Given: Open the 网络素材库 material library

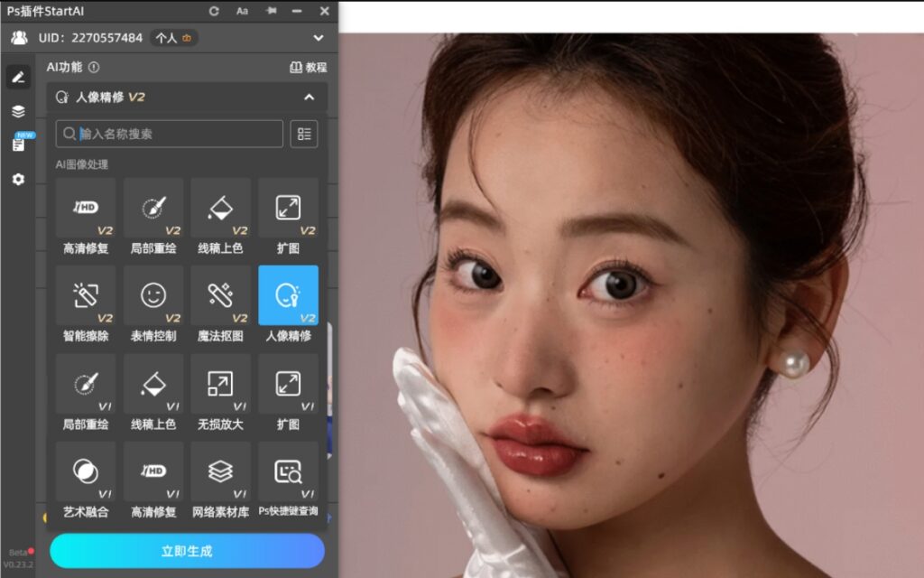Looking at the screenshot, I should (x=221, y=471).
